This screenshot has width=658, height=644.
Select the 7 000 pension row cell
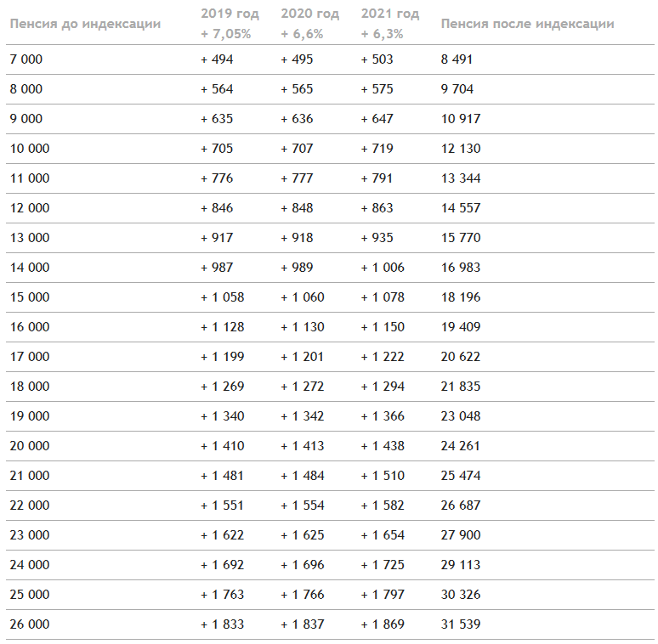point(26,59)
